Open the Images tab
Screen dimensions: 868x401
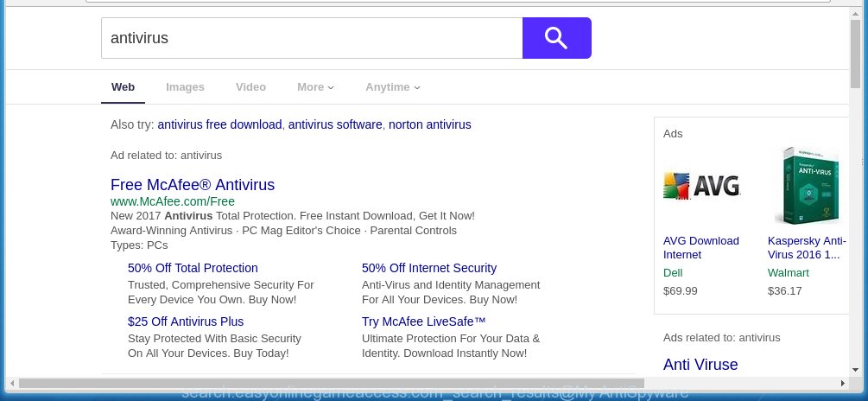point(185,87)
